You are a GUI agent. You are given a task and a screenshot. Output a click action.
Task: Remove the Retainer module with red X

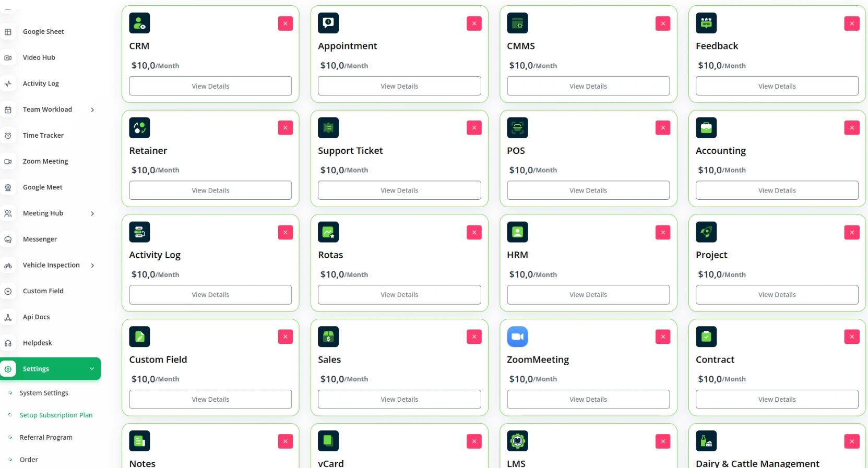tap(285, 128)
